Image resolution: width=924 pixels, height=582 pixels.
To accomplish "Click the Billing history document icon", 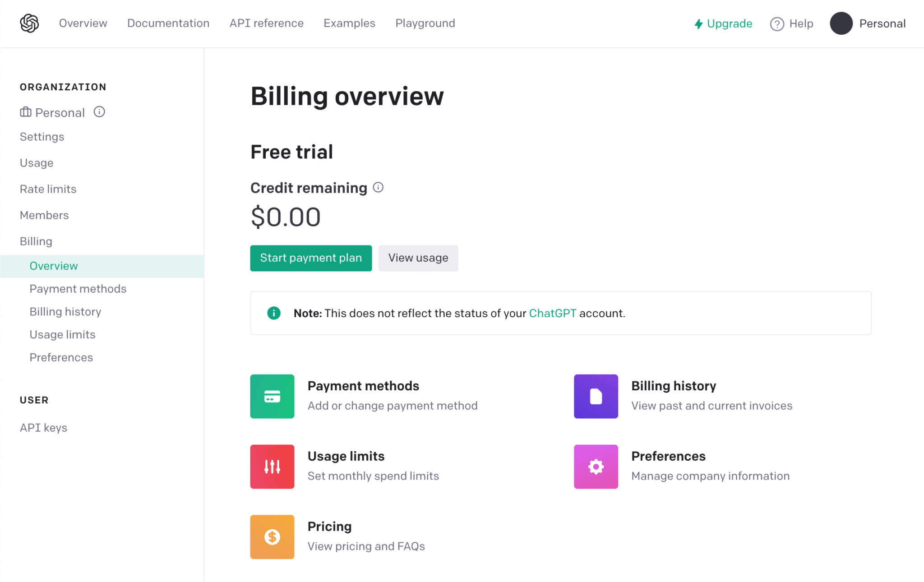I will pos(596,396).
